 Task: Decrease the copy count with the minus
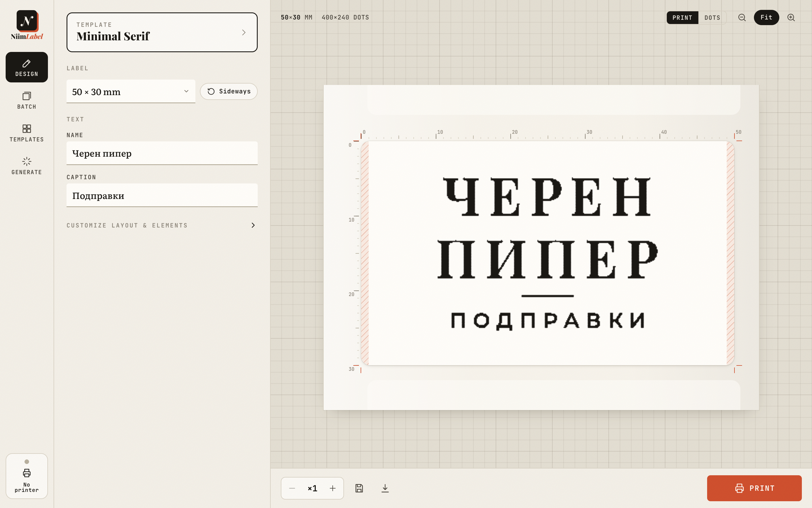tap(292, 488)
